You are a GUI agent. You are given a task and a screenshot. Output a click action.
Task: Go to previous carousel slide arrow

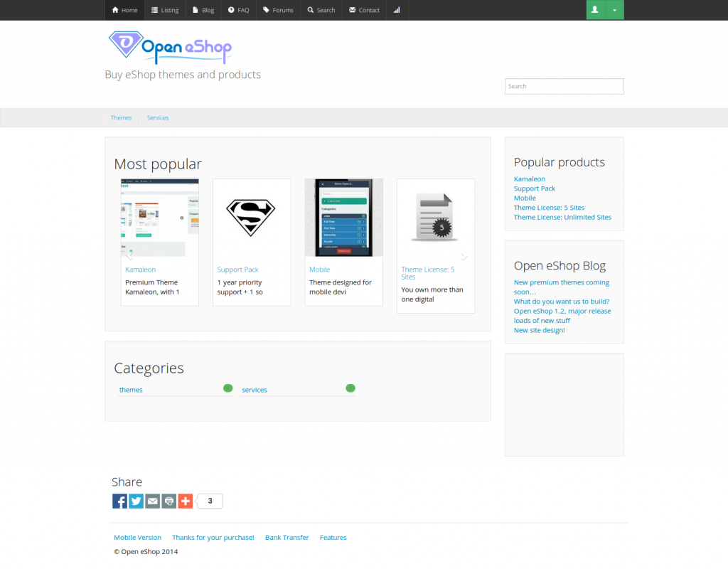pyautogui.click(x=129, y=255)
